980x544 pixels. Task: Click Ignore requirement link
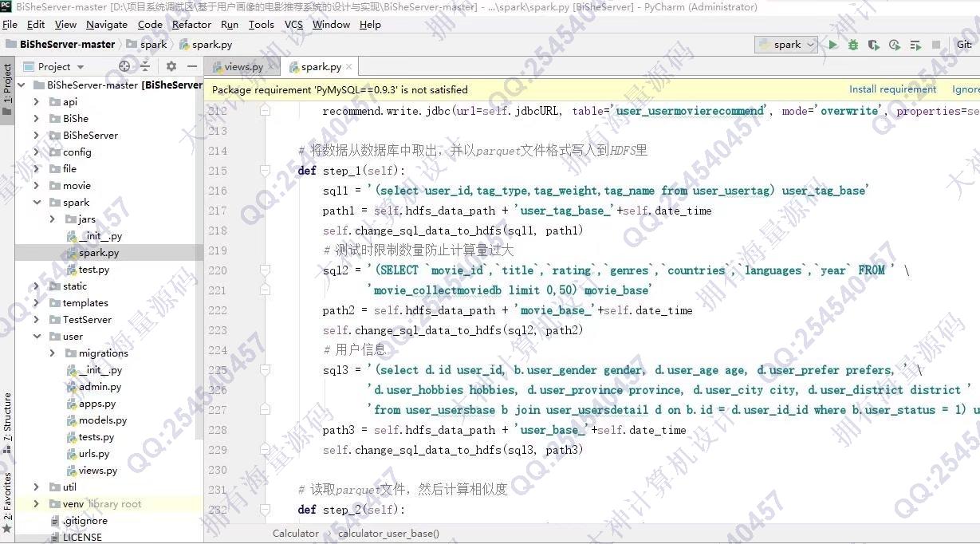966,89
